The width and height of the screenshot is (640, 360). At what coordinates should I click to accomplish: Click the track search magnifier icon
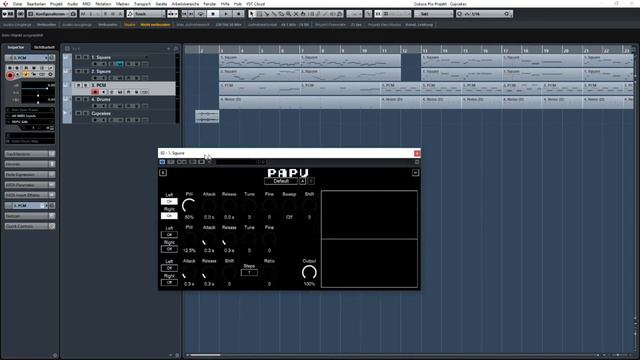176,49
